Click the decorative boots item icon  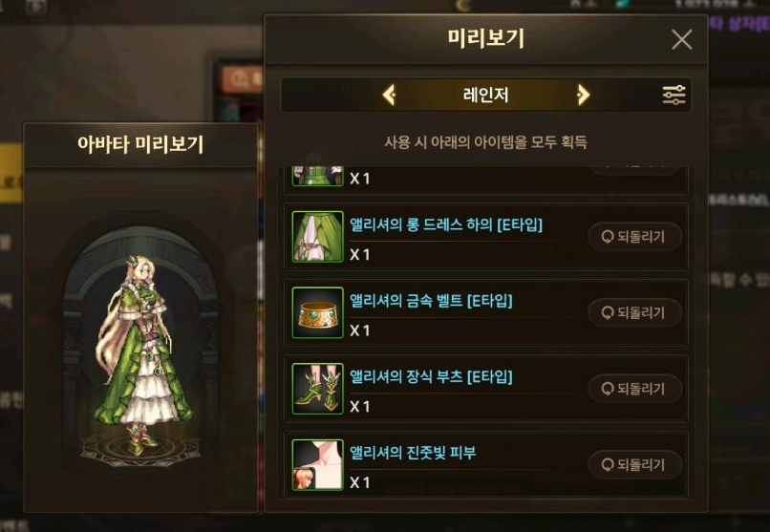[318, 389]
